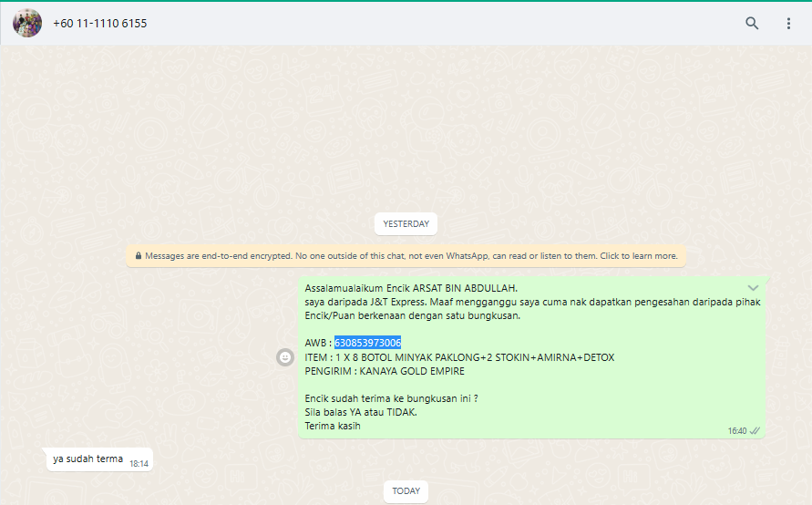Open the contact's profile picture
This screenshot has height=505, width=812.
[27, 23]
